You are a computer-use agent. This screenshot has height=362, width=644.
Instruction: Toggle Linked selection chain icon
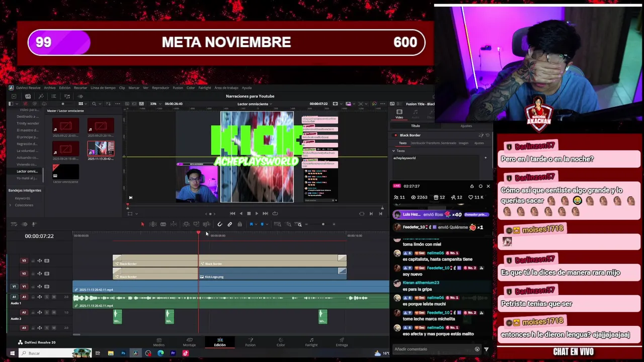(230, 224)
